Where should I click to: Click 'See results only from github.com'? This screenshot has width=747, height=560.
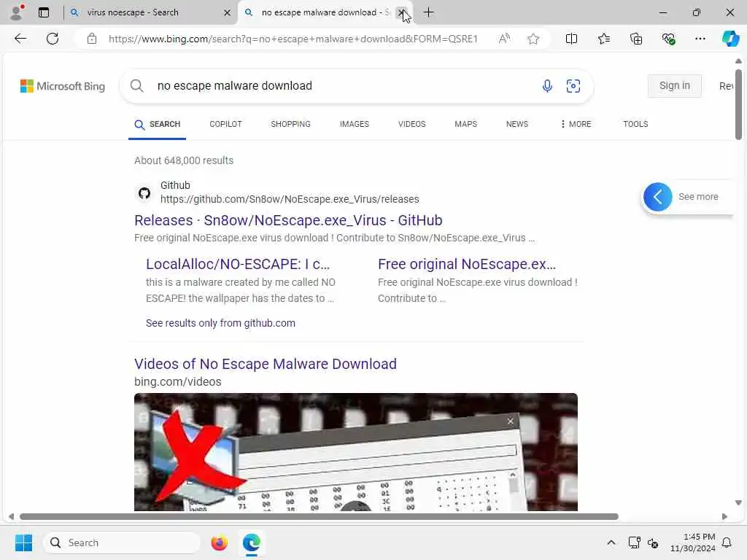[x=220, y=323]
